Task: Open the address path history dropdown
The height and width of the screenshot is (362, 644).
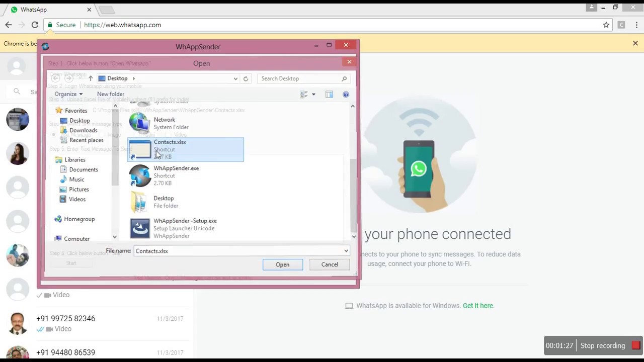Action: [x=235, y=78]
